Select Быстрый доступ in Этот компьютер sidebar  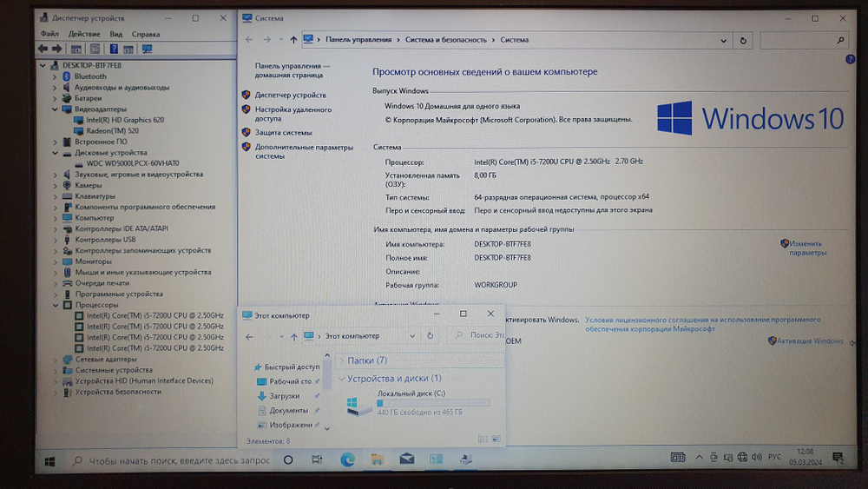[292, 367]
